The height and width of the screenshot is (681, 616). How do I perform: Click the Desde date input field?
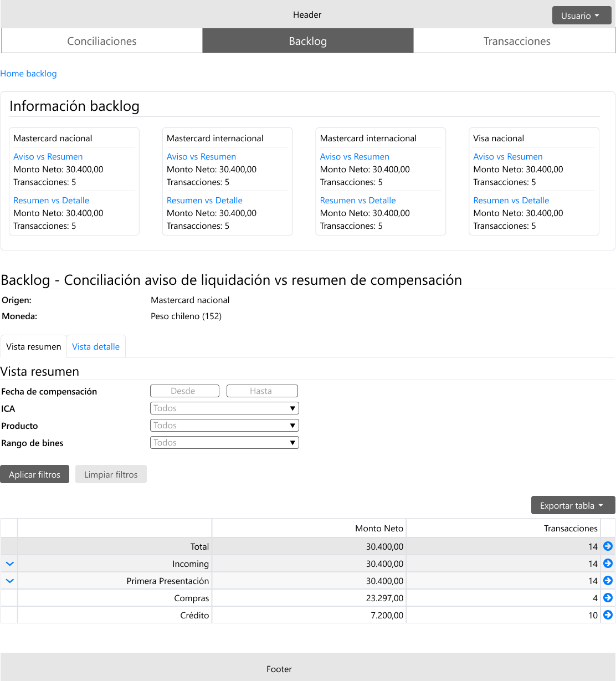pyautogui.click(x=184, y=391)
